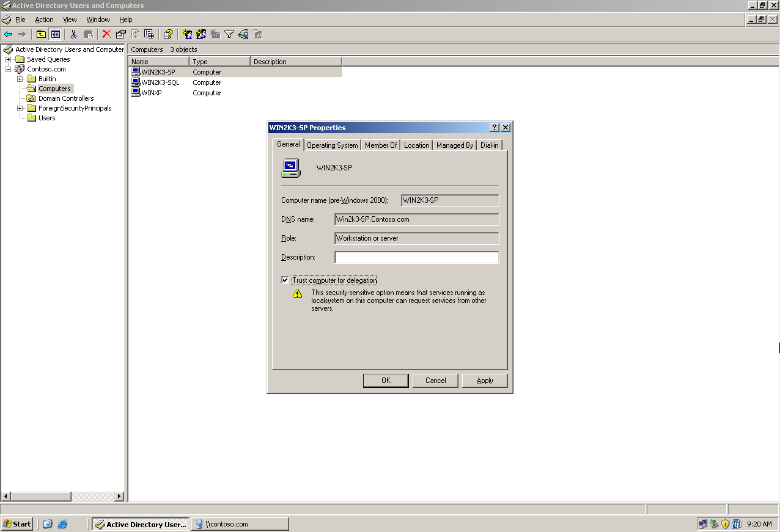Open the File menu
This screenshot has height=532, width=780.
pyautogui.click(x=20, y=20)
